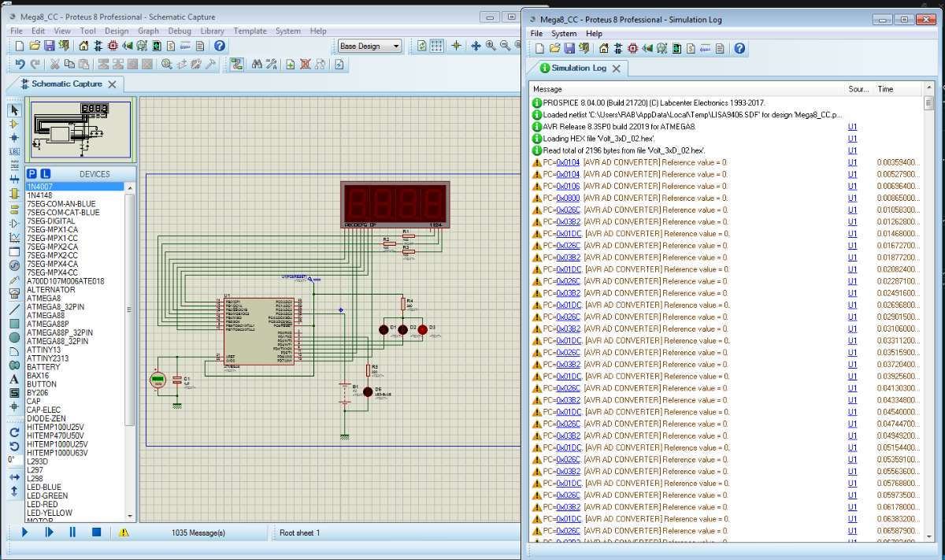The image size is (945, 560).
Task: Open the Library menu
Action: [213, 31]
